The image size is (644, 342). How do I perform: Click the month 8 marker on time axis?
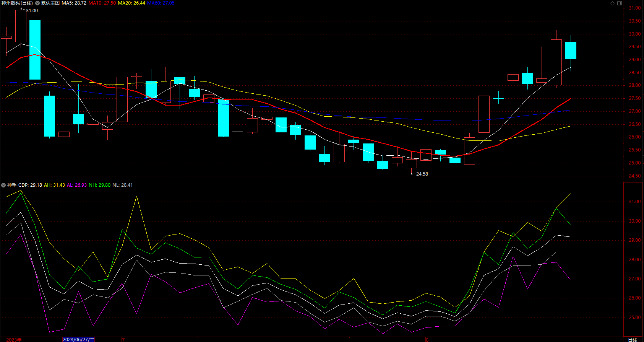point(427,340)
